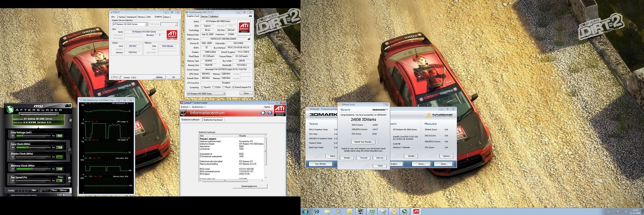Click the Afterburner profile Save button
Screen dimensions: 644x215
(x=34, y=190)
